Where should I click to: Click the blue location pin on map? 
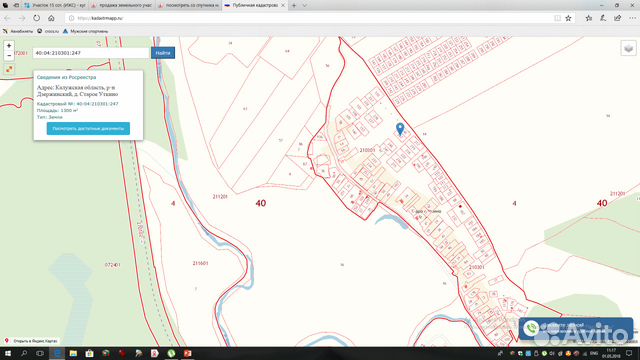[400, 129]
